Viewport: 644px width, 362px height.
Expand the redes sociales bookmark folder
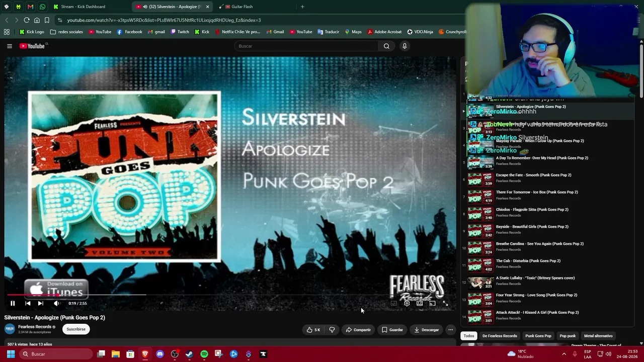click(x=66, y=32)
